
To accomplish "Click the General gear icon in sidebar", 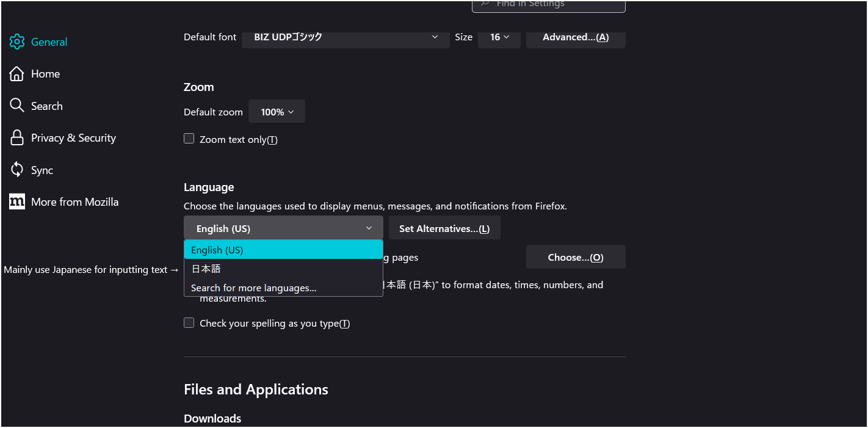I will pos(17,42).
